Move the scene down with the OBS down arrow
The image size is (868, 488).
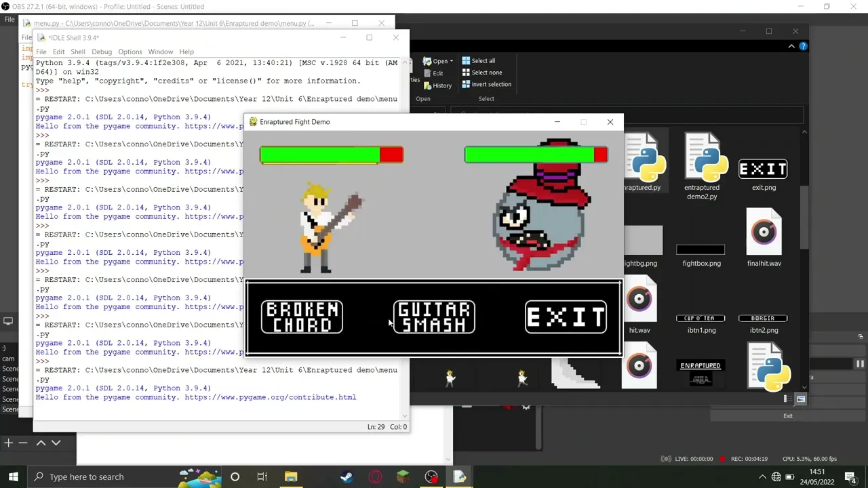[x=56, y=443]
